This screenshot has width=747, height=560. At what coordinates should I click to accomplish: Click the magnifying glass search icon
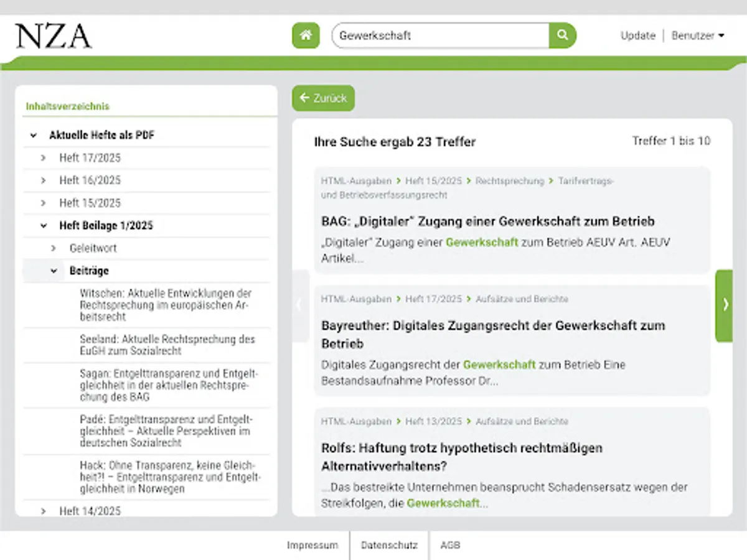click(561, 35)
